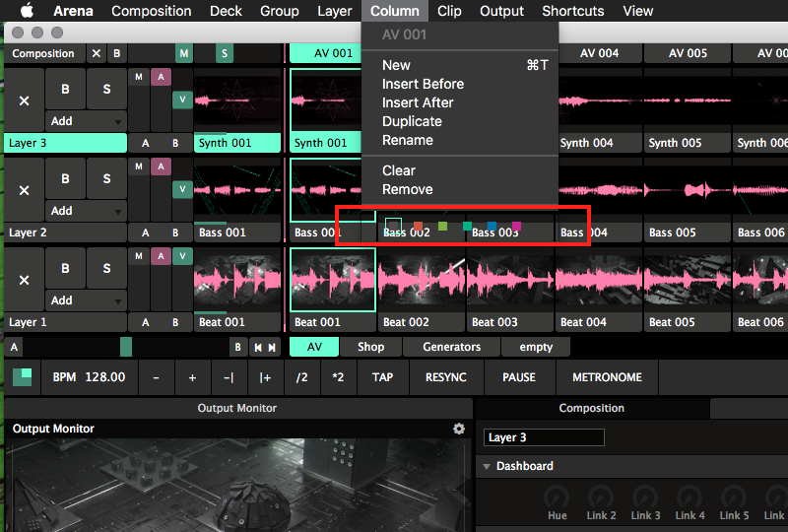Toggle the V video button on Layer 3

[x=181, y=99]
